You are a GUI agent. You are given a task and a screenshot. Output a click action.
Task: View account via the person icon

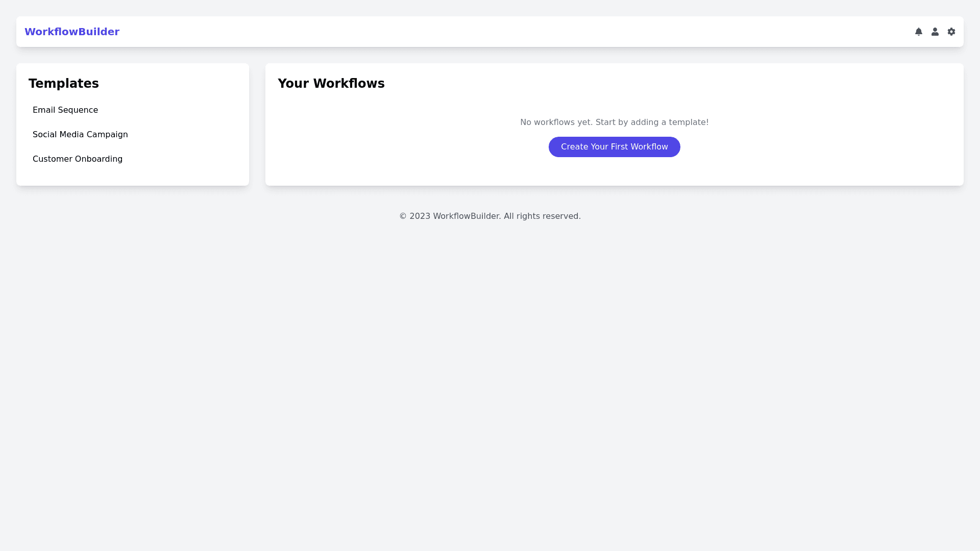[x=935, y=32]
